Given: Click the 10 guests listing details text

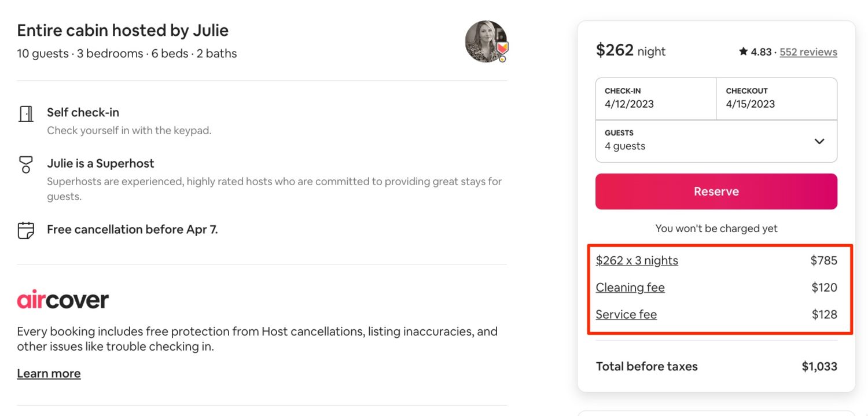Looking at the screenshot, I should pos(127,53).
